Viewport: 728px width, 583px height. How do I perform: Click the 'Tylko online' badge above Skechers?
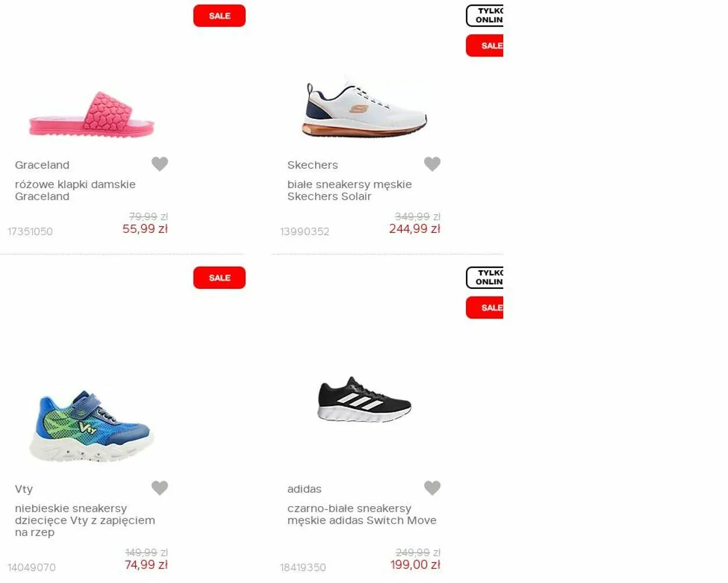(485, 16)
